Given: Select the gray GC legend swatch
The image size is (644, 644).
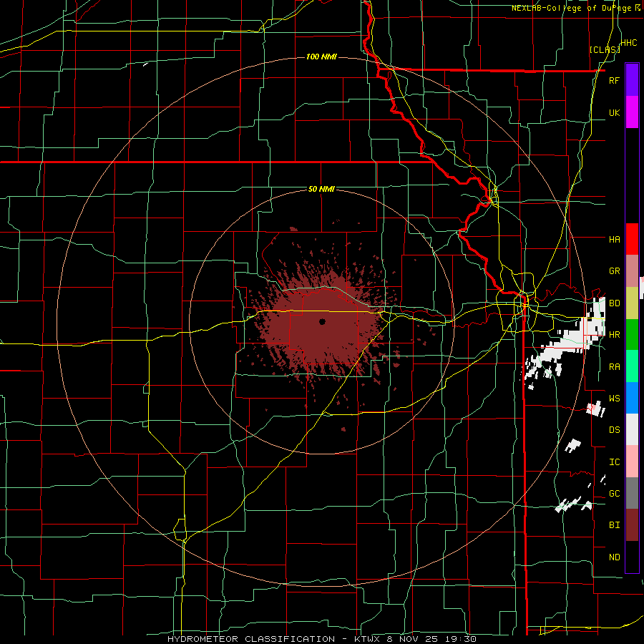Looking at the screenshot, I should (x=632, y=493).
